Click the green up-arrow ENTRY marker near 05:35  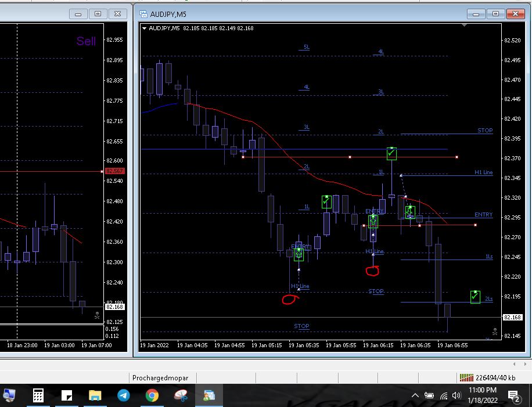[299, 254]
